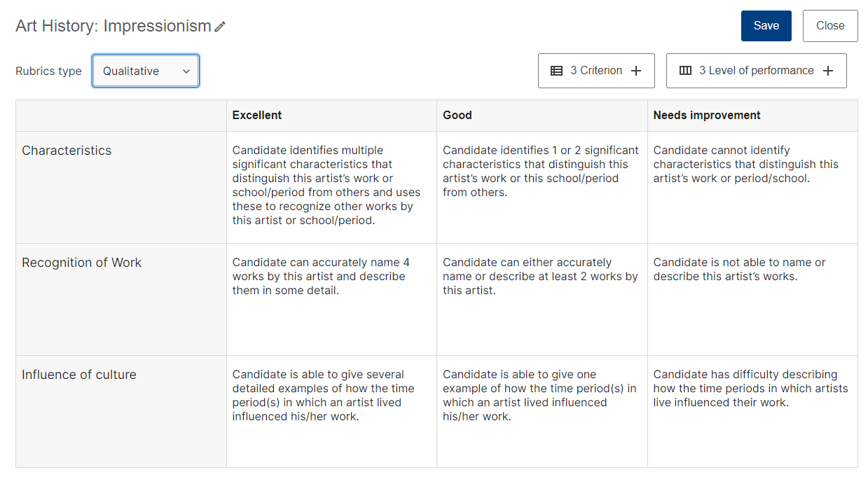Viewport: 868px width, 477px height.
Task: Select the Needs improvement column header
Action: pyautogui.click(x=707, y=115)
